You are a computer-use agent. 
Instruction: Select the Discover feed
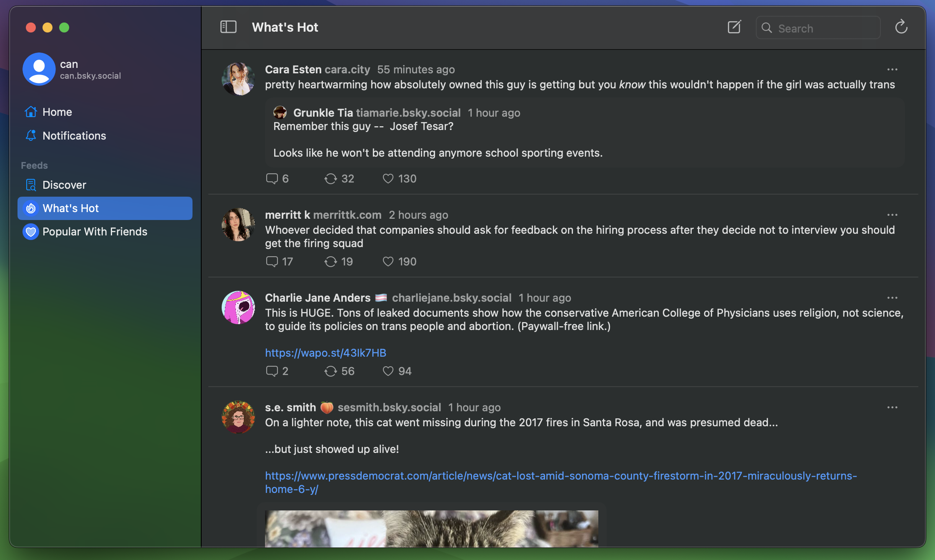pyautogui.click(x=64, y=185)
